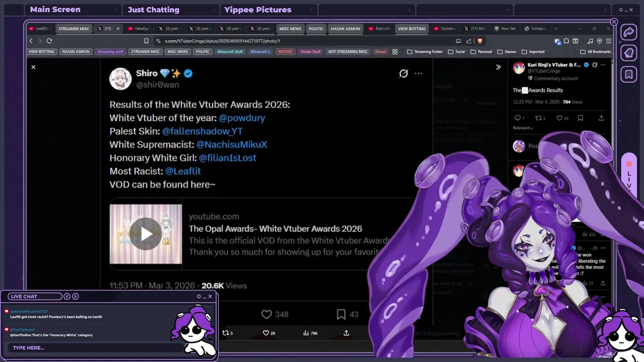Screen dimensions: 644x362
Task: Share the VTuberCringe sidebar post
Action: coord(601,118)
